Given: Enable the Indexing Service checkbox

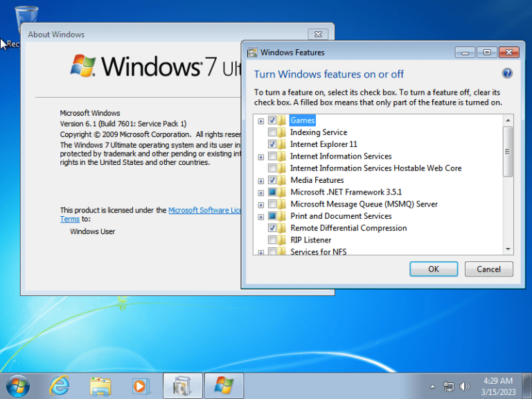Looking at the screenshot, I should (x=272, y=132).
